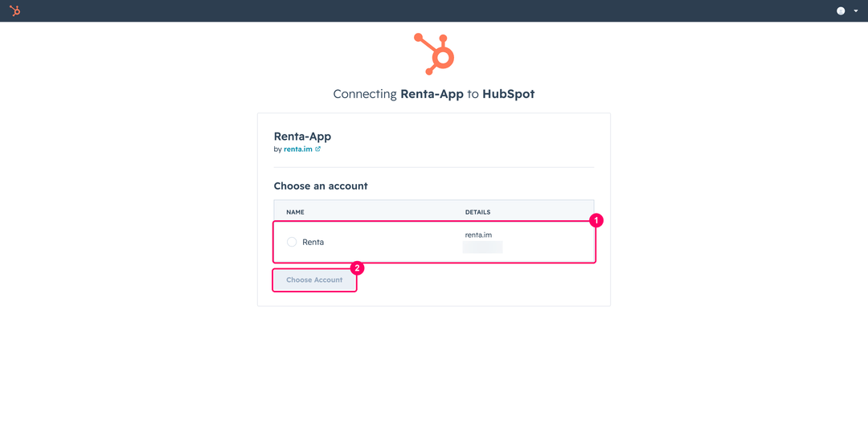Screen dimensions: 868x425
Task: Open the renta.im developer link
Action: coord(298,149)
